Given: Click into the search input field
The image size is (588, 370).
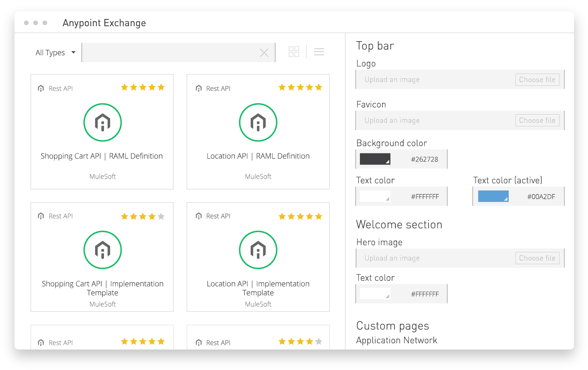Looking at the screenshot, I should pyautogui.click(x=179, y=52).
